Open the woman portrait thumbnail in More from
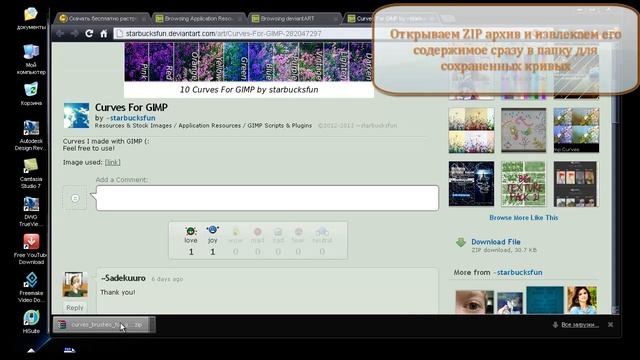Viewport: 640px width, 360px height. [x=582, y=300]
